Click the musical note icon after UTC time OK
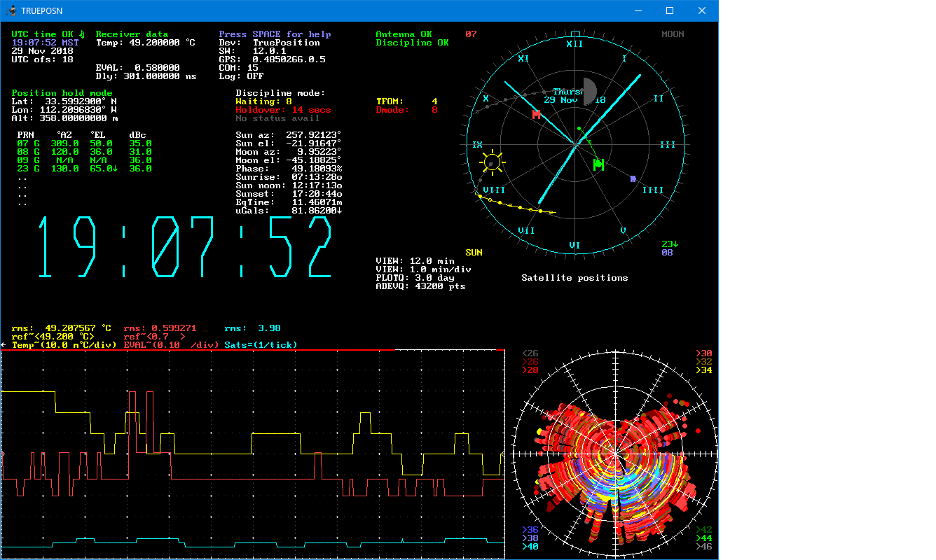936x560 pixels. click(81, 34)
